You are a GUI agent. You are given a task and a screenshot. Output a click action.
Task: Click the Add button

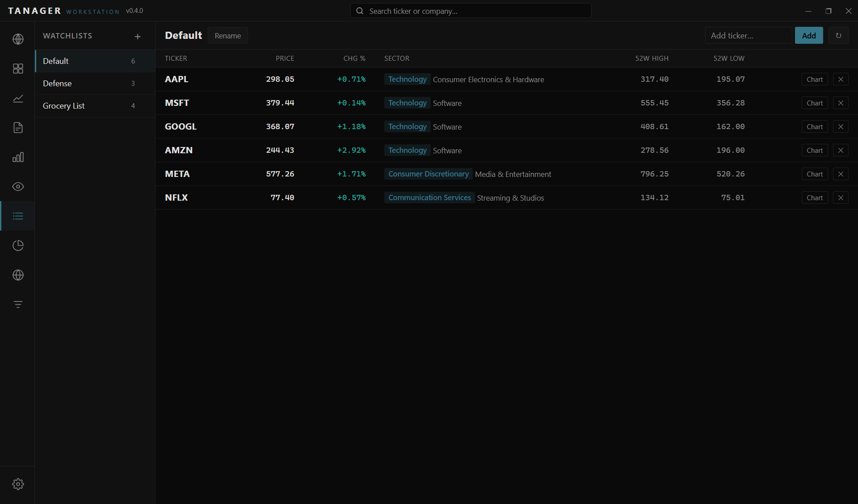click(809, 35)
